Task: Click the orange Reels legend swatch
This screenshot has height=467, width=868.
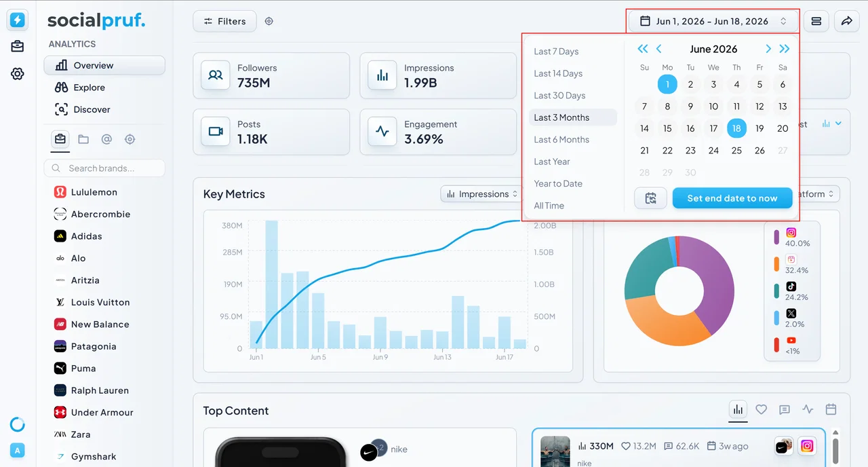Action: pos(776,264)
